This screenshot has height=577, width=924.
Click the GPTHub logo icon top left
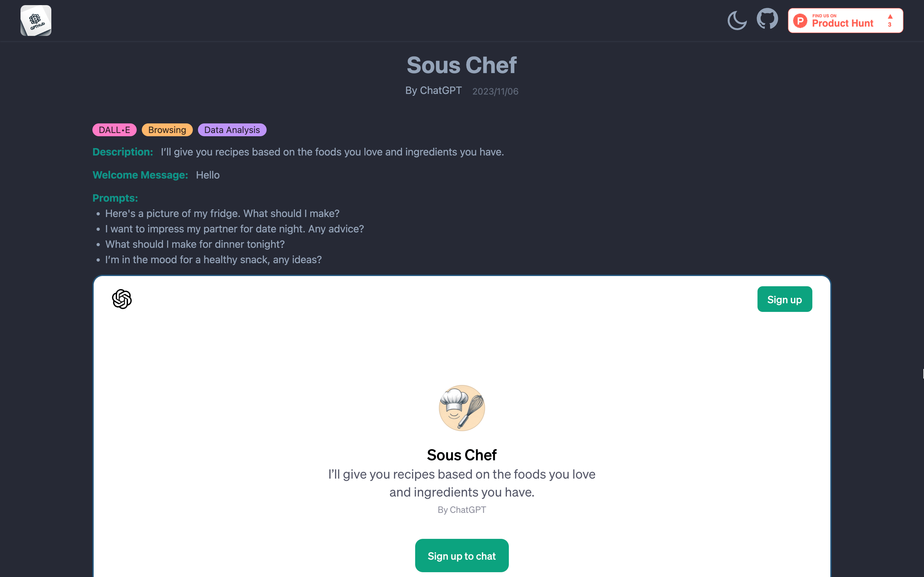point(36,20)
